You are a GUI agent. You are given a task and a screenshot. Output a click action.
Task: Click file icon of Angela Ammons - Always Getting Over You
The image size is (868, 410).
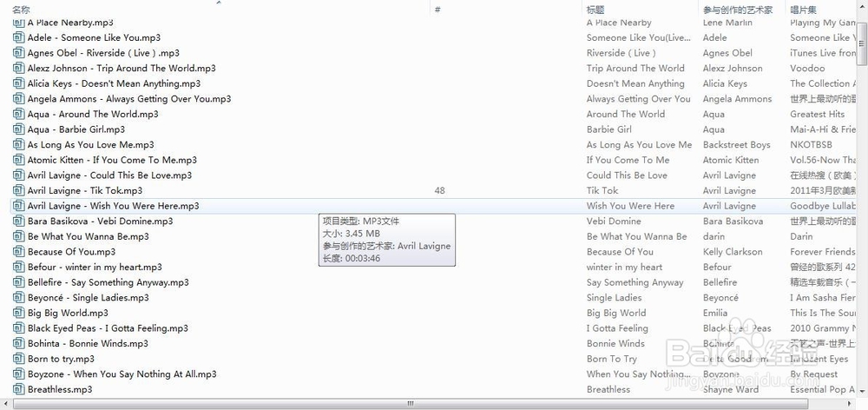(x=19, y=99)
